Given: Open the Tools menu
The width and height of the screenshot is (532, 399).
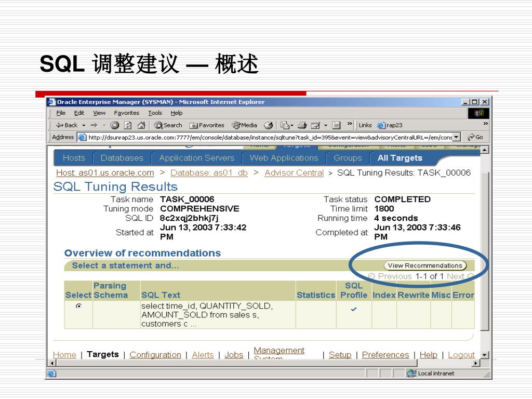Looking at the screenshot, I should coord(155,113).
